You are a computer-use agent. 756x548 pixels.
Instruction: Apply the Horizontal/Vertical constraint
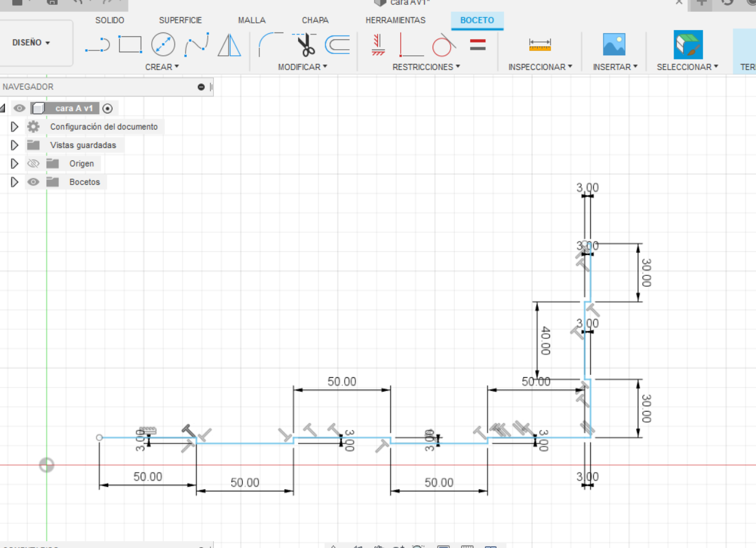coord(378,44)
